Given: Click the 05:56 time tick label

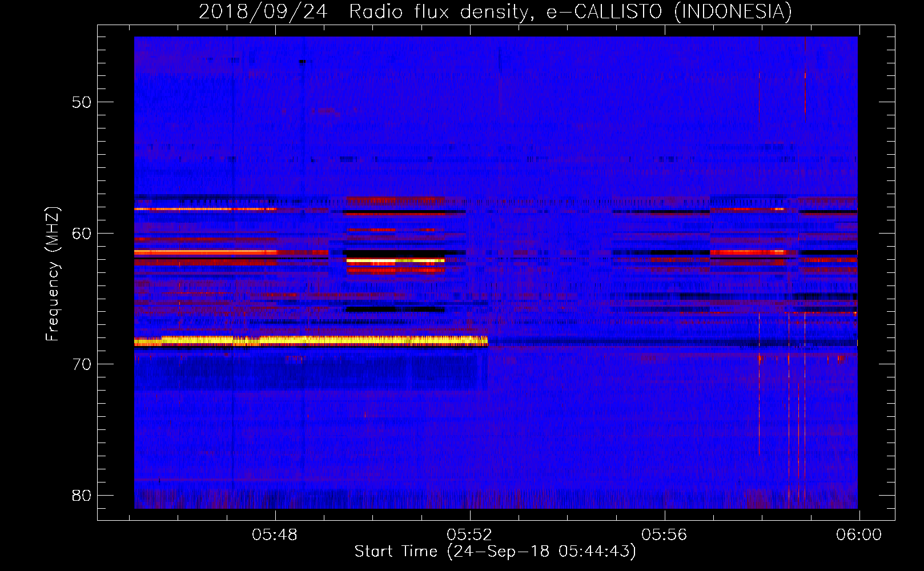Looking at the screenshot, I should [664, 535].
